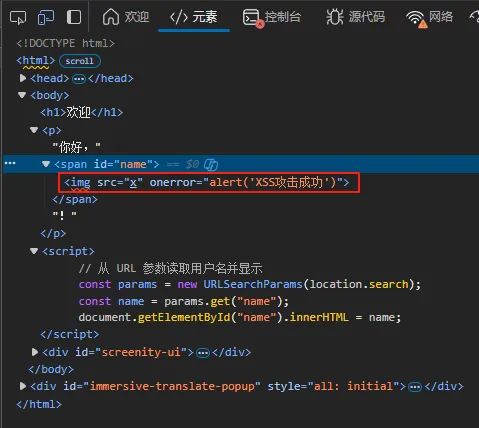Expand the head element triangle
The height and width of the screenshot is (428, 479).
23,78
